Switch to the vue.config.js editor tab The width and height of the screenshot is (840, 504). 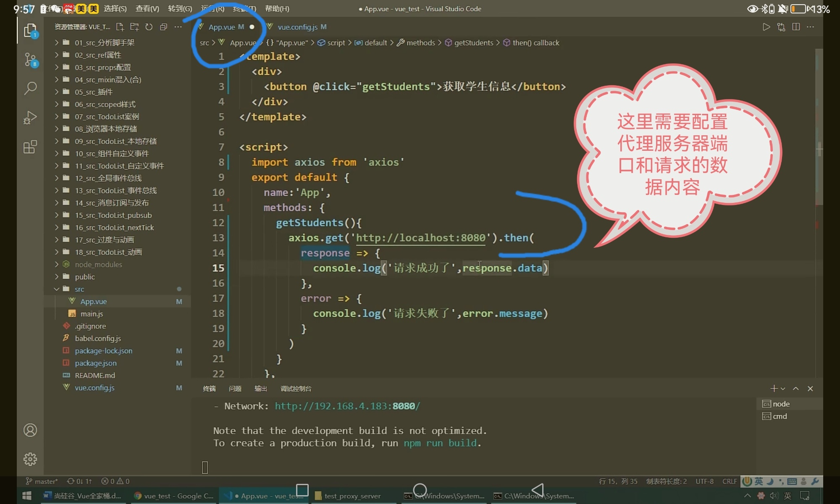tap(297, 27)
